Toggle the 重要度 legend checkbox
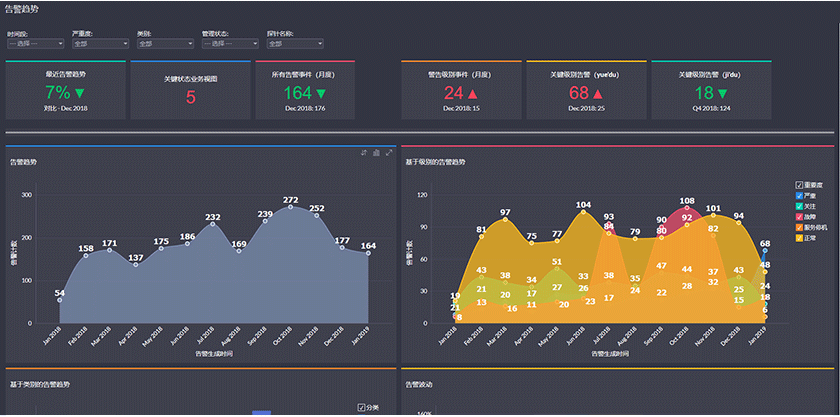Viewport: 840px width, 417px height. coord(799,185)
